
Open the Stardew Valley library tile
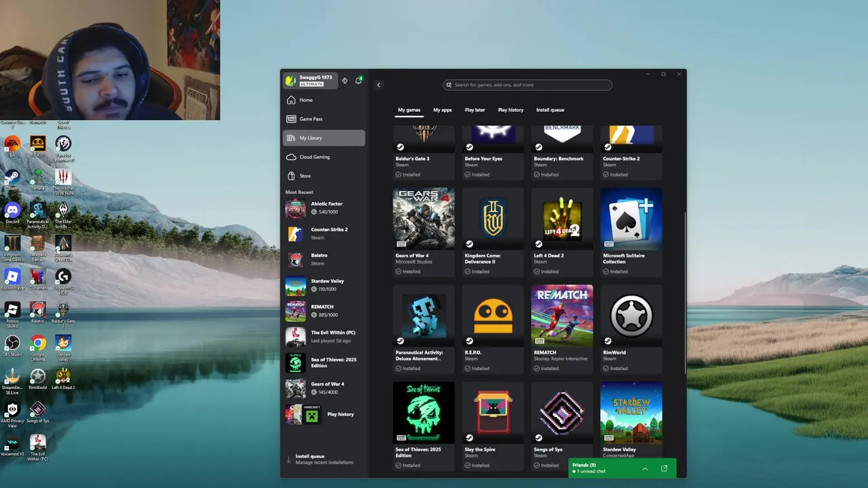click(x=631, y=420)
